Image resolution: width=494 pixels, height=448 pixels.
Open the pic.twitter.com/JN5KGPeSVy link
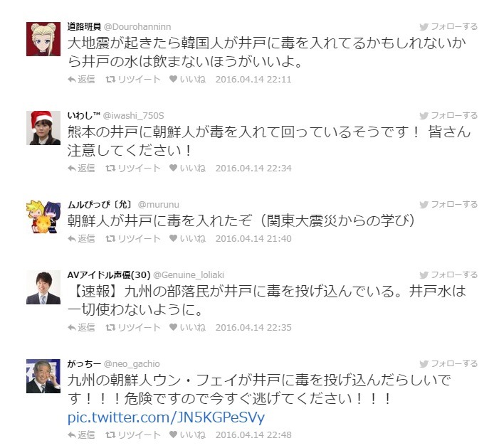(x=166, y=417)
